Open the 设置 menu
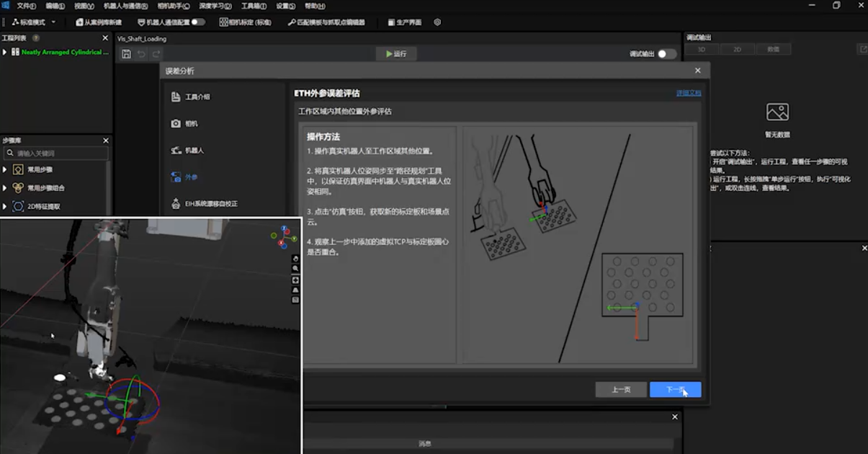This screenshot has height=454, width=868. pyautogui.click(x=285, y=6)
